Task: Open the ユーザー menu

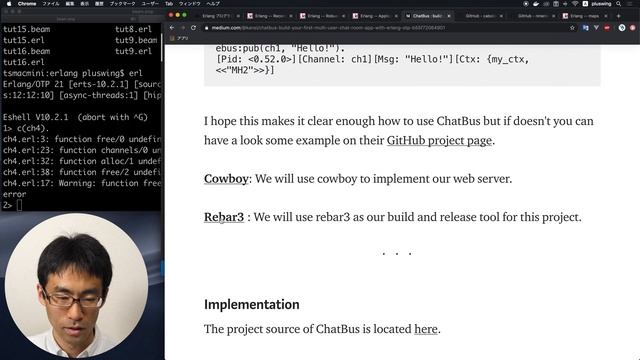Action: [150, 4]
